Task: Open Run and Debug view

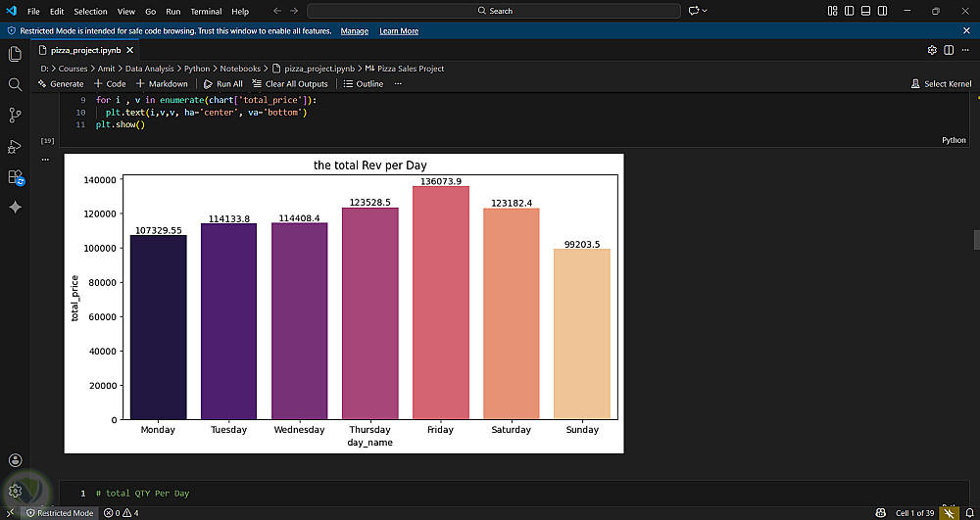Action: 15,146
